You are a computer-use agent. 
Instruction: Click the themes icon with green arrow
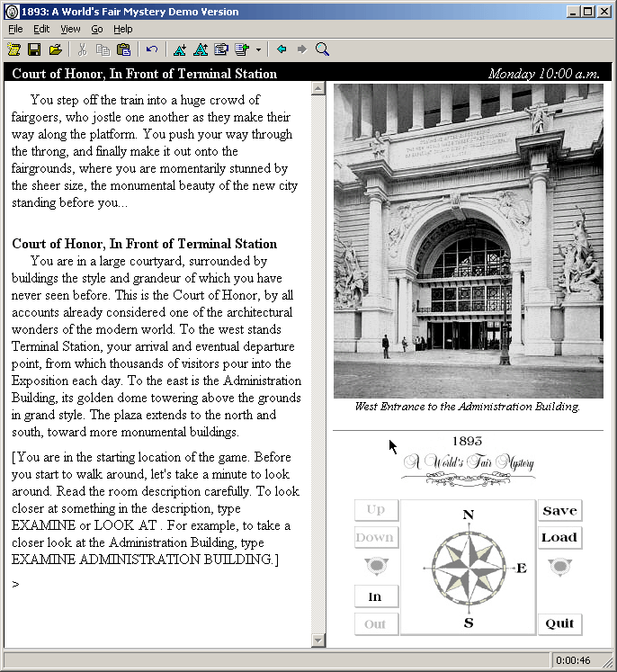242,49
